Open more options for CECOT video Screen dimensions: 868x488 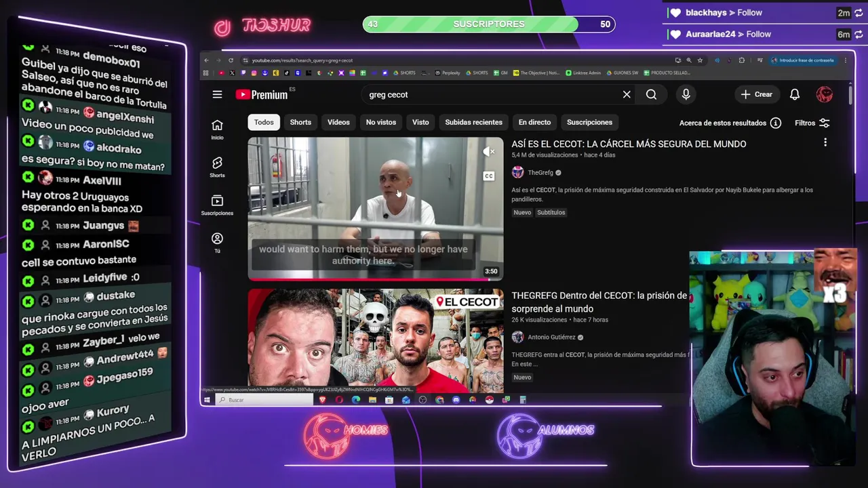click(825, 142)
